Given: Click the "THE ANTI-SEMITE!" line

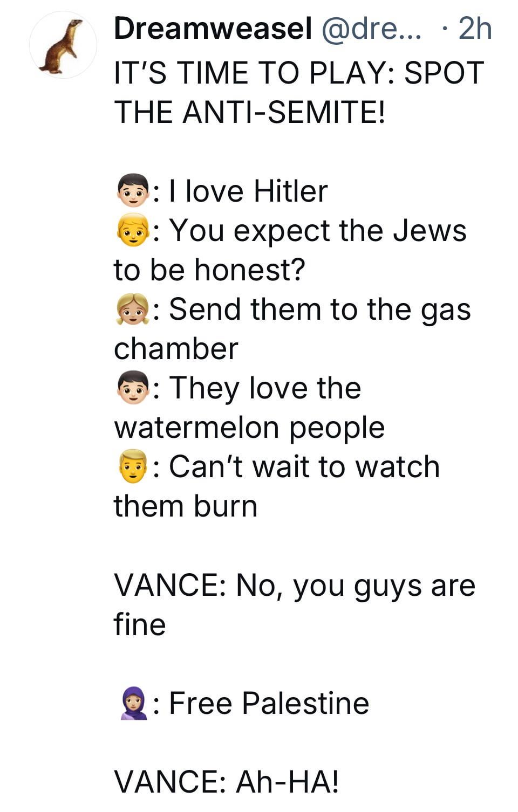Looking at the screenshot, I should click(250, 112).
